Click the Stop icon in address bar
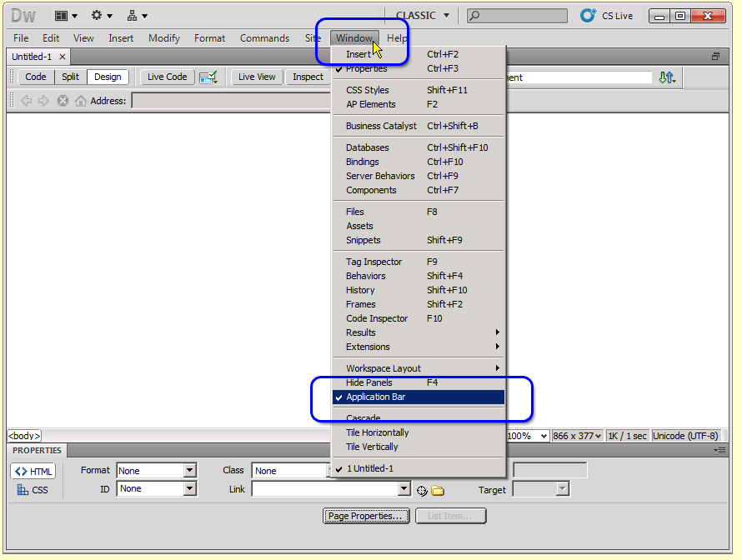This screenshot has width=742, height=560. [63, 101]
